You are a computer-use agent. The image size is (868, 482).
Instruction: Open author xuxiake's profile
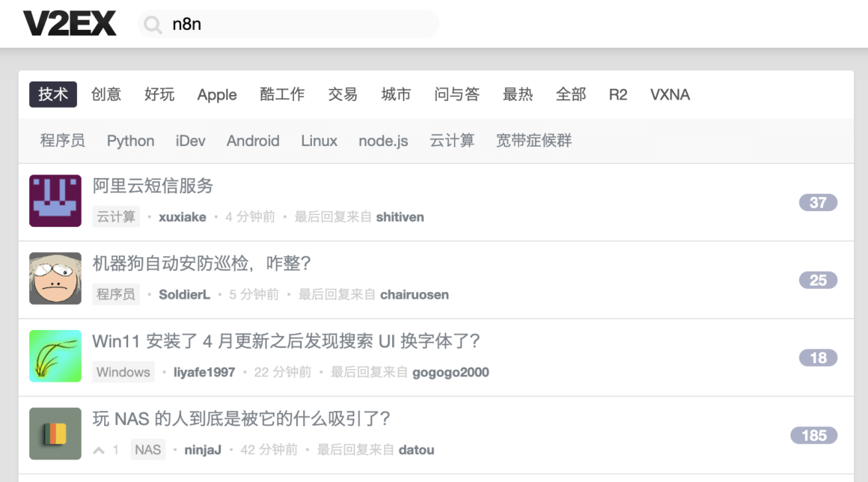[183, 217]
